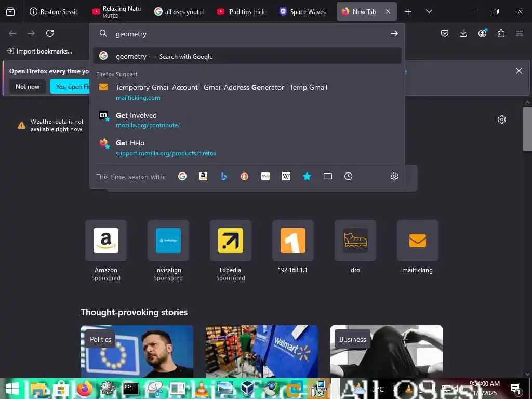Viewport: 532px width, 399px height.
Task: Open the Get Involved suggestion
Action: pos(247,120)
